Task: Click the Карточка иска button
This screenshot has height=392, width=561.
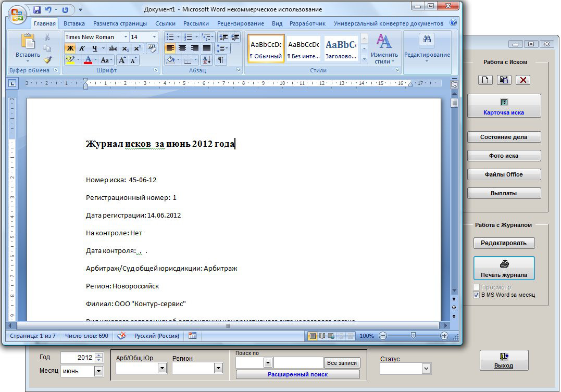Action: (504, 106)
